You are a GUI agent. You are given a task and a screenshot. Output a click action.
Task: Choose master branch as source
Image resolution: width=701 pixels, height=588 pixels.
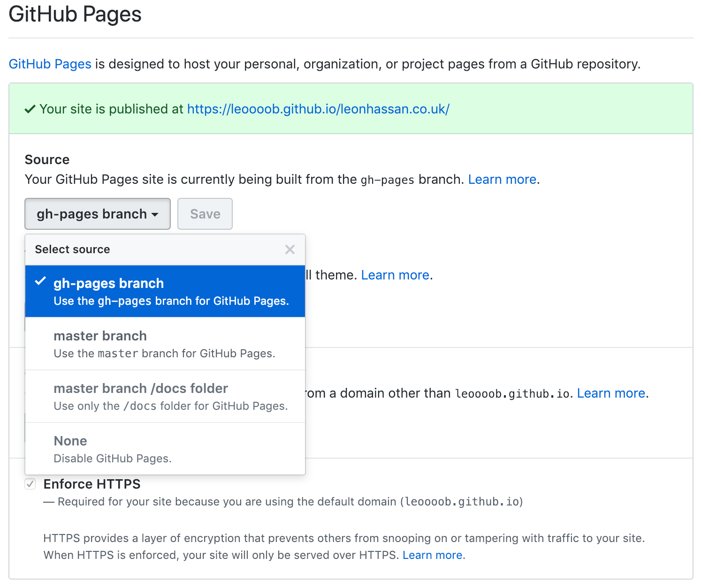pos(165,344)
